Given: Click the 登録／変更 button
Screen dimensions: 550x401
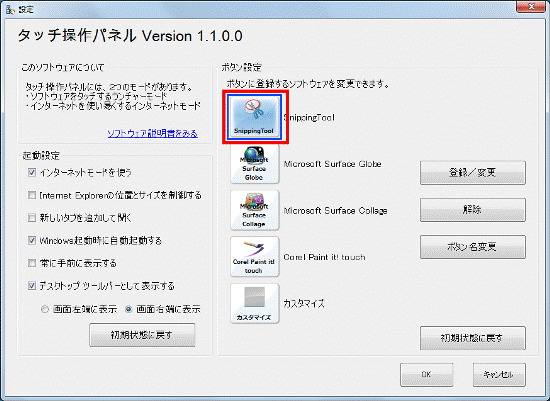Looking at the screenshot, I should point(472,173).
